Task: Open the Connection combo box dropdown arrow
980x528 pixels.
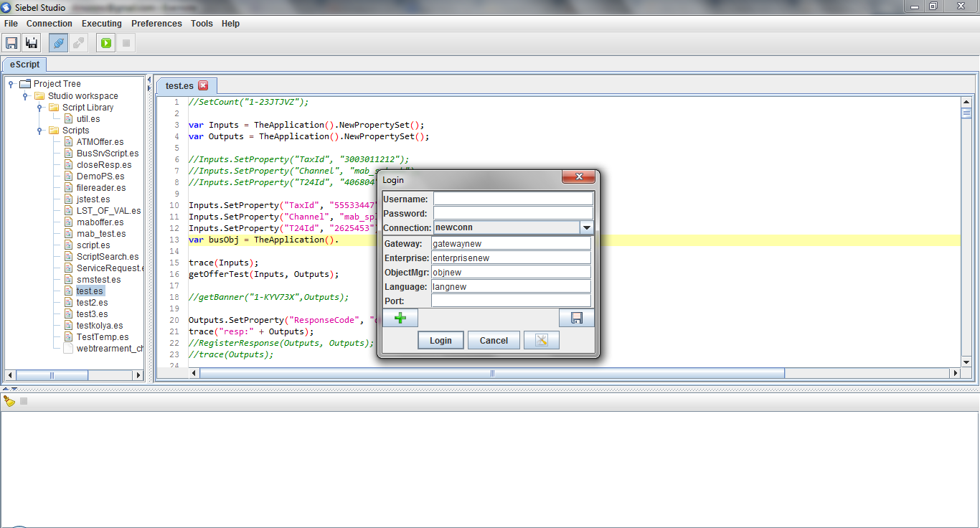Action: tap(587, 227)
